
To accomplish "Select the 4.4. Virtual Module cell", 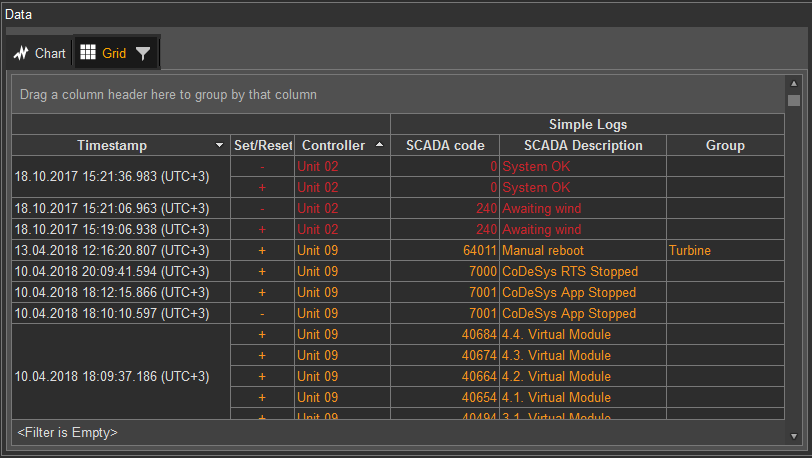I will (582, 334).
